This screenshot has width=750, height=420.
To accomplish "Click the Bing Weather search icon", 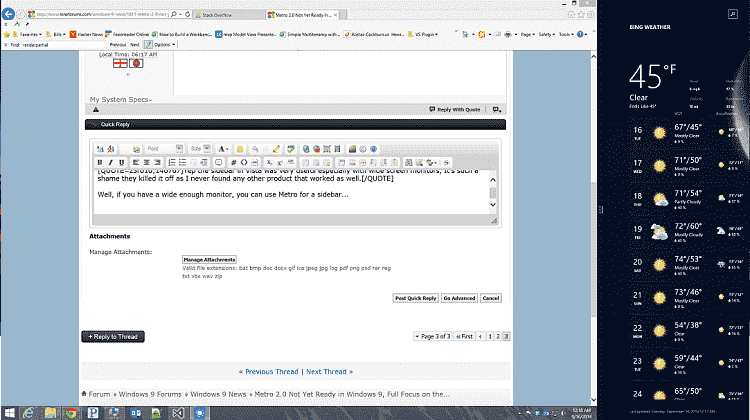I will click(x=732, y=14).
